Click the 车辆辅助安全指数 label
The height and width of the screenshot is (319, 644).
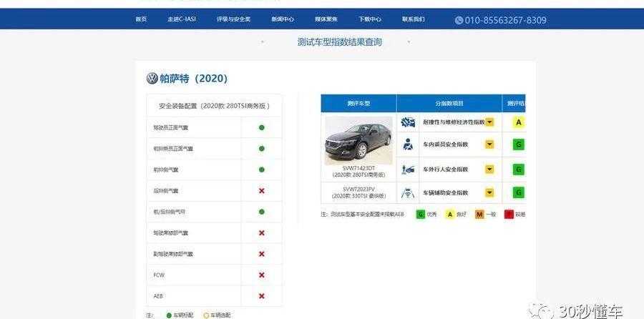point(446,192)
